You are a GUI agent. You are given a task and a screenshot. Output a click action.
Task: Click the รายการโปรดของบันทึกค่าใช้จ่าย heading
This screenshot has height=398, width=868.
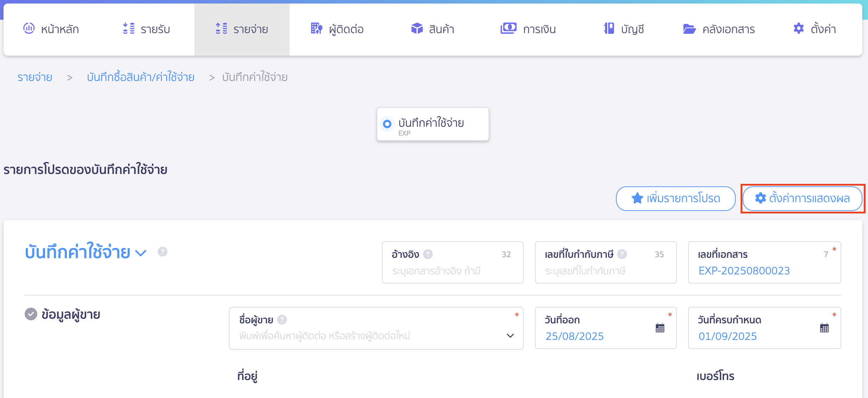tap(86, 169)
